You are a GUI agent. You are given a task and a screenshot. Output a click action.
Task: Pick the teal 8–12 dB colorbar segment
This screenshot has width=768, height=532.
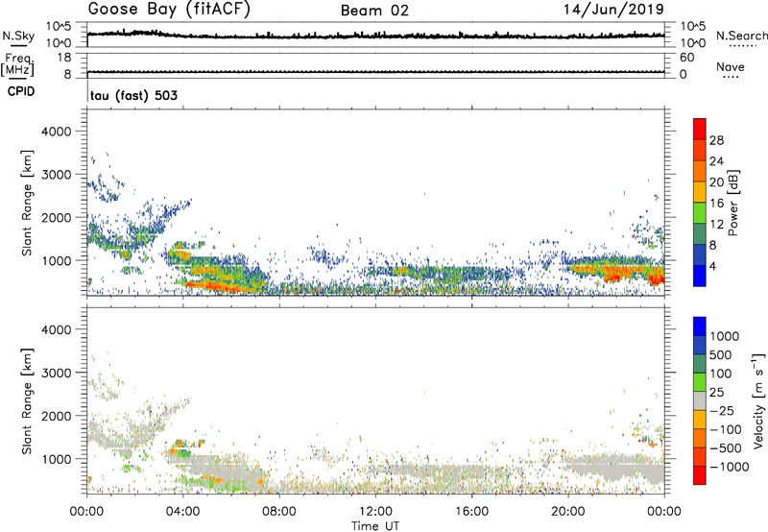click(700, 234)
